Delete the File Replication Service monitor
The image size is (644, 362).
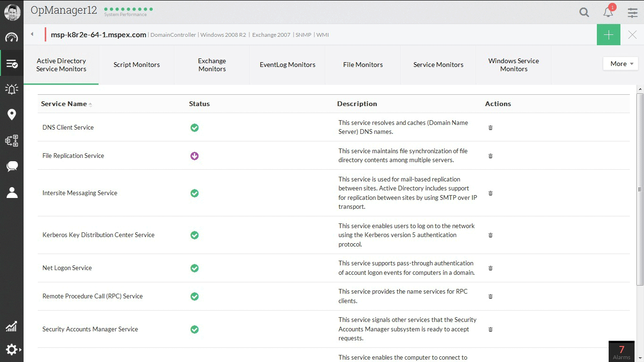click(490, 156)
